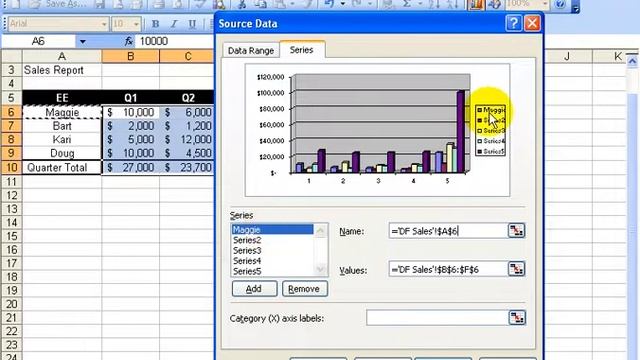Select column A header
Viewport: 640px width, 360px height.
[62, 56]
